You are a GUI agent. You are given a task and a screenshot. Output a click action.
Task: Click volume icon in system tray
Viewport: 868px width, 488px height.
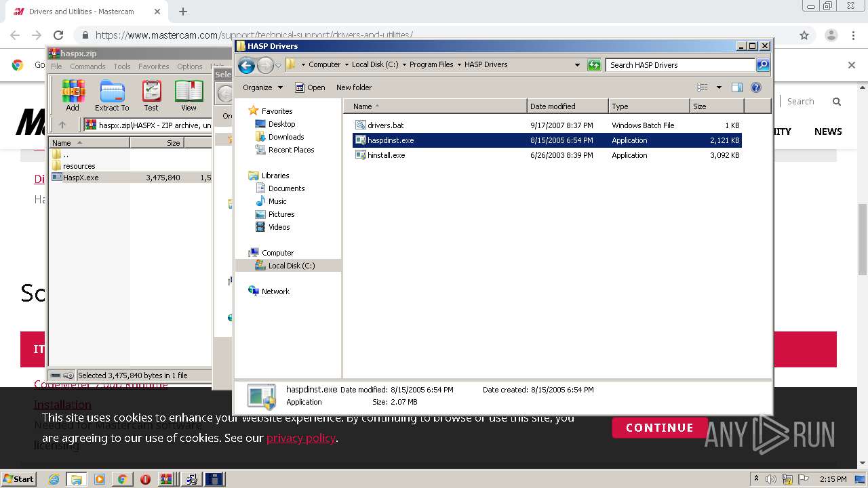coord(771,479)
